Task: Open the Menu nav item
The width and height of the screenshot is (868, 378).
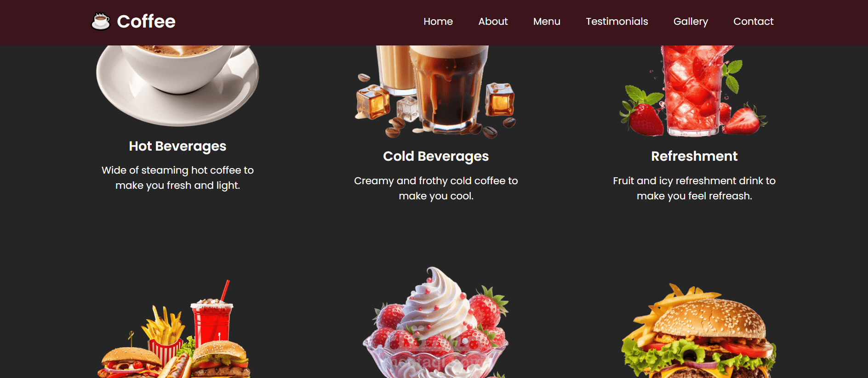Action: tap(547, 22)
